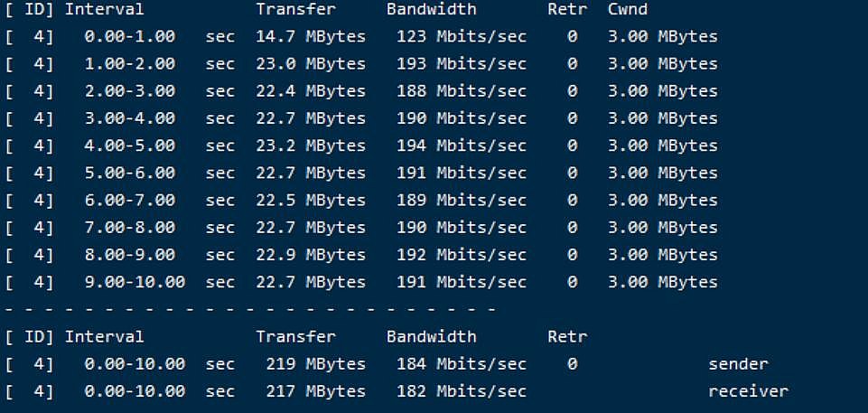
Task: Select the 184 Mbits/sec sender bandwidth
Action: tap(462, 363)
